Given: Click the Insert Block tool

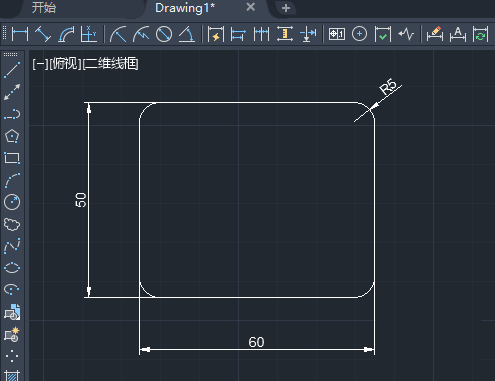Looking at the screenshot, I should click(12, 312).
